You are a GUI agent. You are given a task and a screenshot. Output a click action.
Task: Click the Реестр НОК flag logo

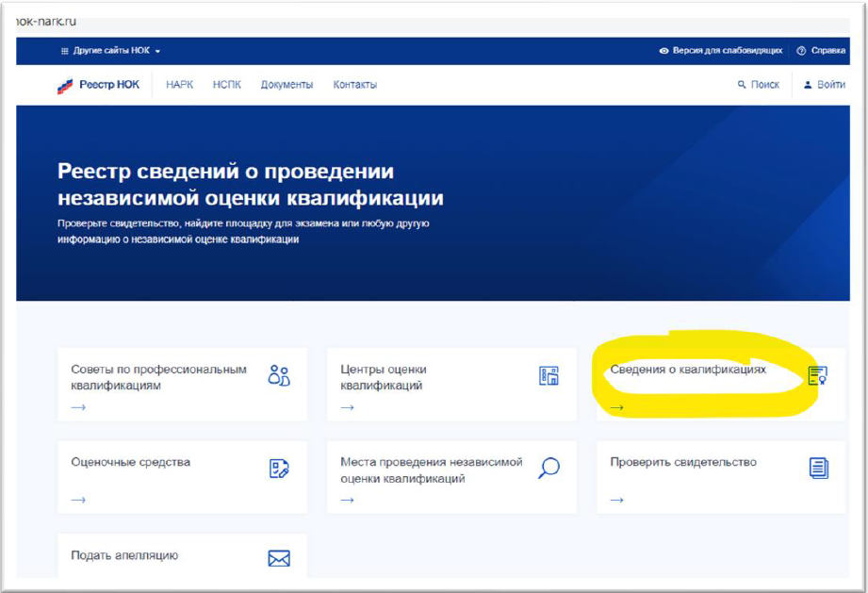(x=64, y=85)
